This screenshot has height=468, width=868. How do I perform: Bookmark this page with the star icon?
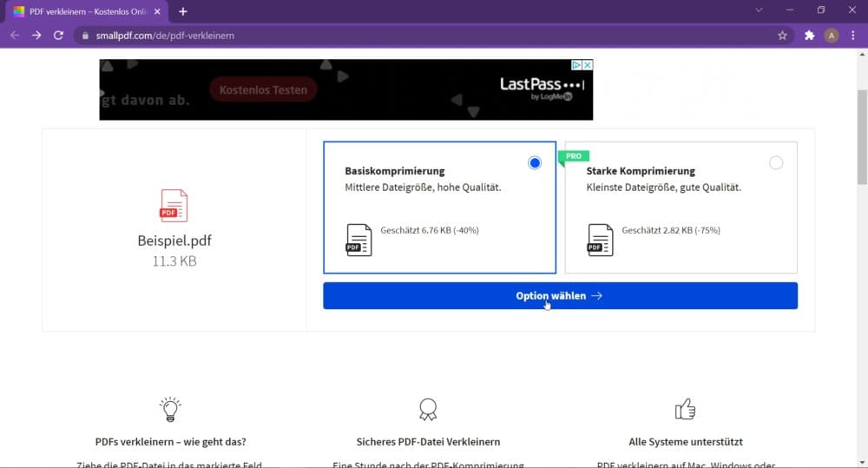click(x=782, y=36)
